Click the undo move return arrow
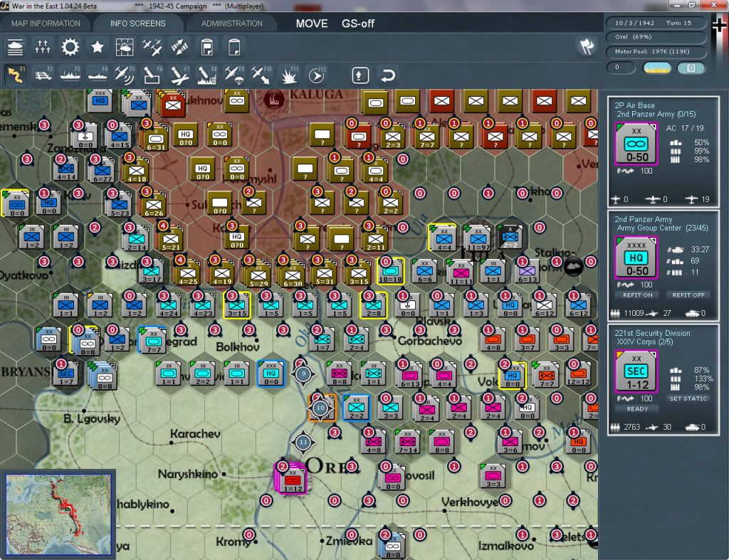The width and height of the screenshot is (729, 560). 388,75
